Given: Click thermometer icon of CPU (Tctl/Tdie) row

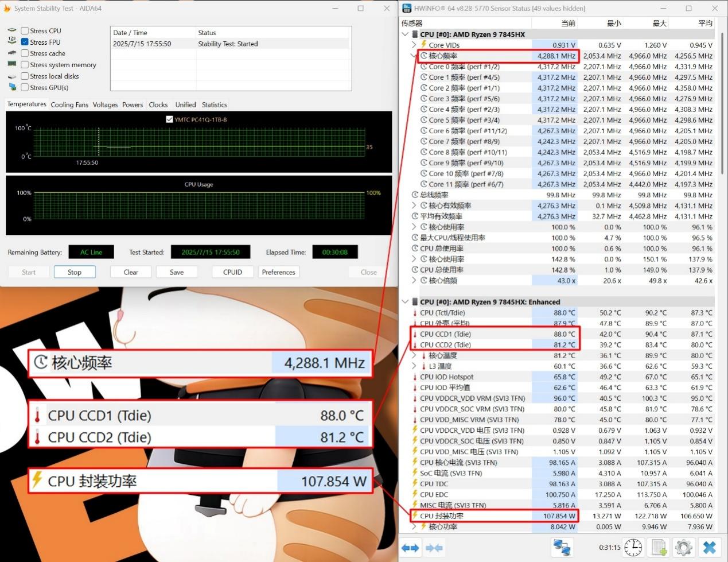Looking at the screenshot, I should 415,313.
